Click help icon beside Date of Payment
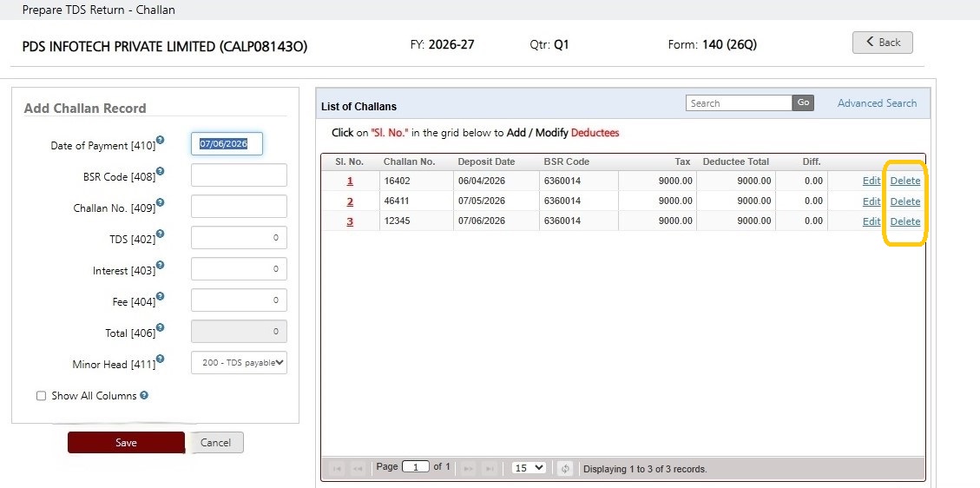980x488 pixels. tap(161, 140)
